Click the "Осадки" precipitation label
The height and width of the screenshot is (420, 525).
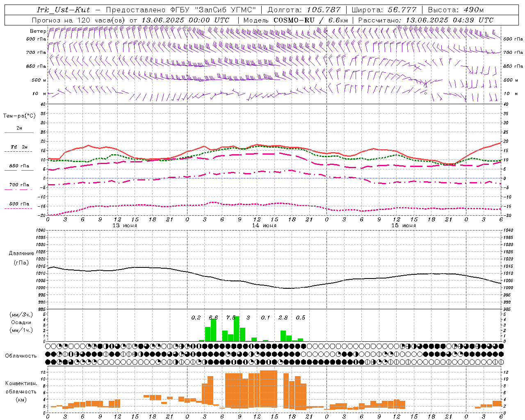[21, 322]
